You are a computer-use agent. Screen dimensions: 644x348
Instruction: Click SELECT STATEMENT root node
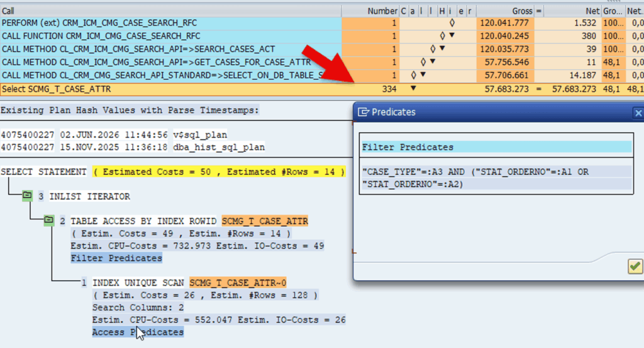[43, 172]
